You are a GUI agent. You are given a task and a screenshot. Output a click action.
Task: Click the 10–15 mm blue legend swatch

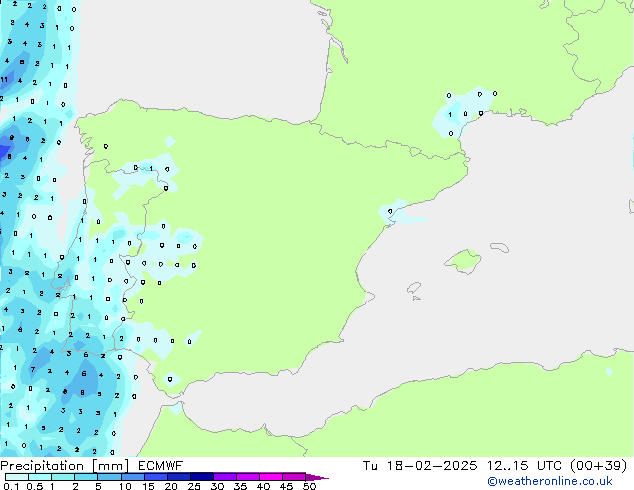tap(132, 477)
